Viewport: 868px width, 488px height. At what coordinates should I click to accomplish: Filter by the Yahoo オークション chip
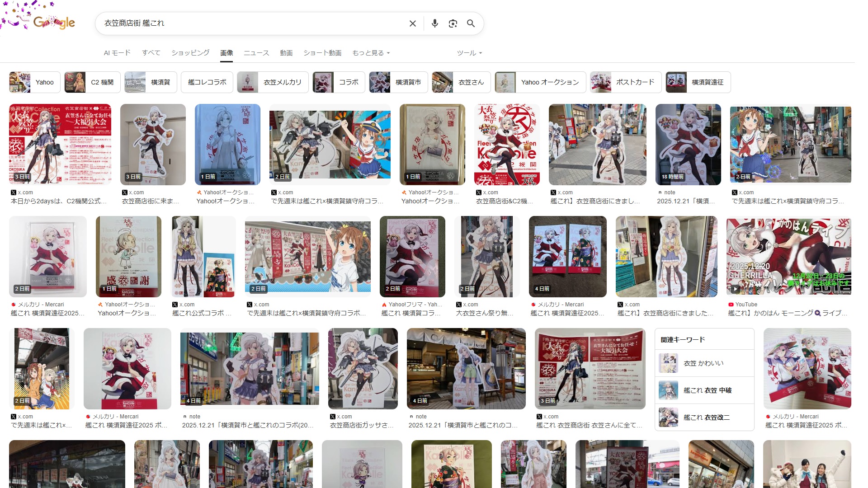540,82
